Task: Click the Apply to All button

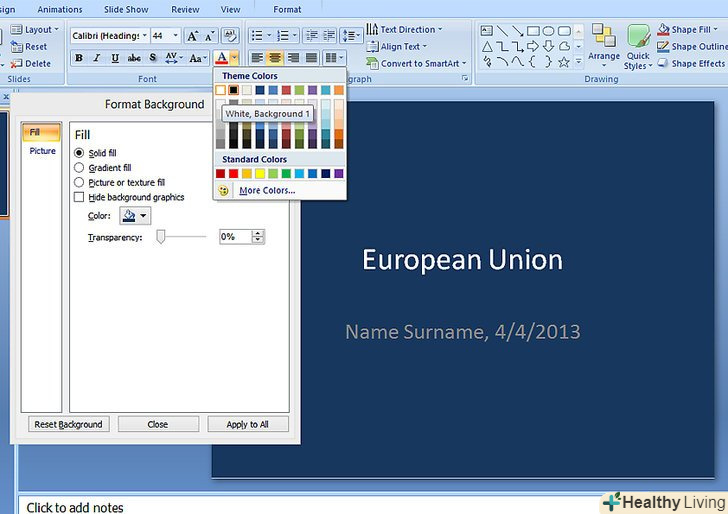Action: (x=248, y=424)
